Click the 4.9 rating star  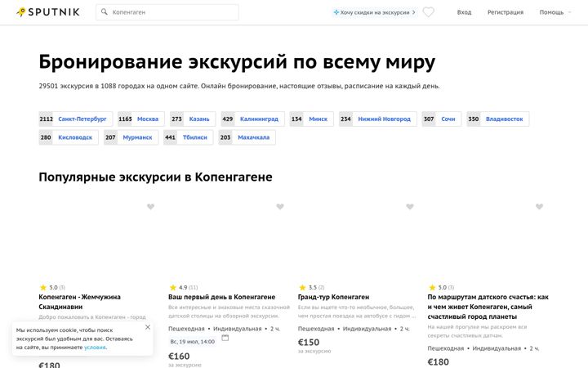172,287
